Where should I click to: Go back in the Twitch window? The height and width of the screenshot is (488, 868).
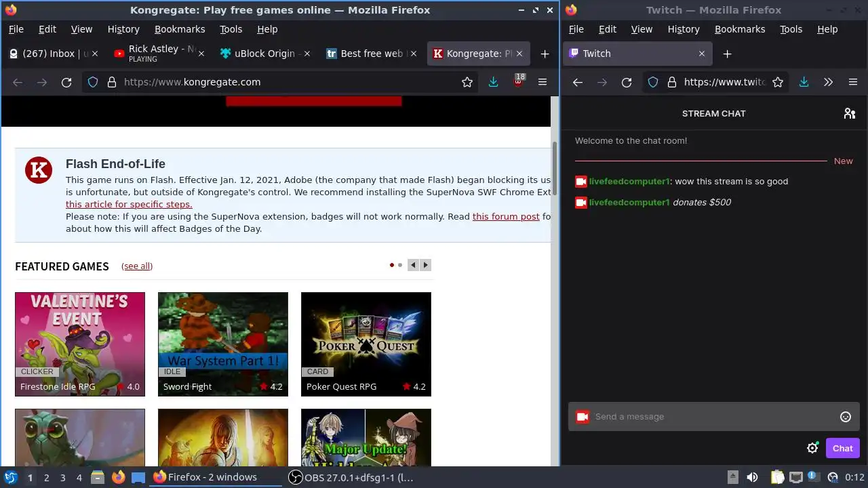578,82
